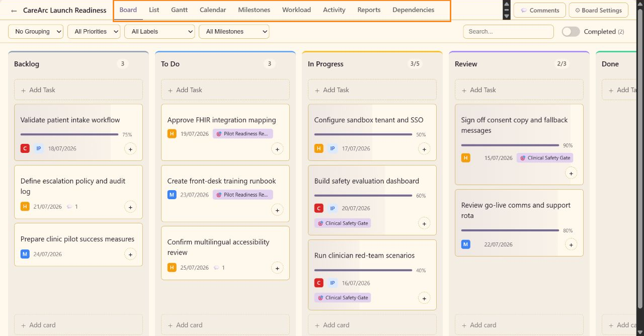
Task: Select the Board tab
Action: click(128, 10)
